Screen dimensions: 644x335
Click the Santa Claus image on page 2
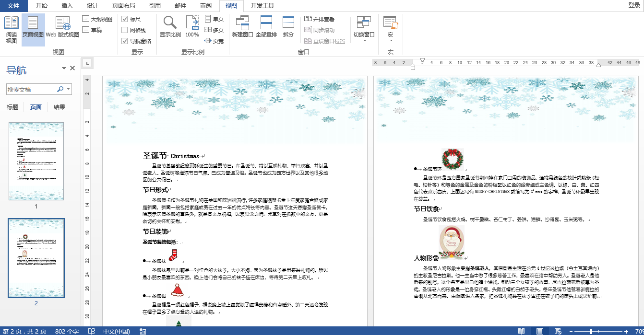click(452, 242)
